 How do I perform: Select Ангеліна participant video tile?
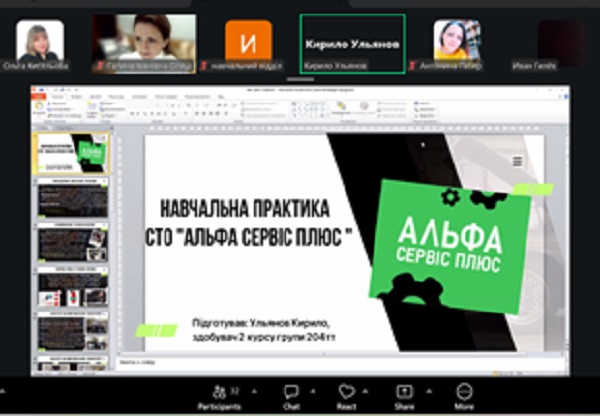[457, 43]
